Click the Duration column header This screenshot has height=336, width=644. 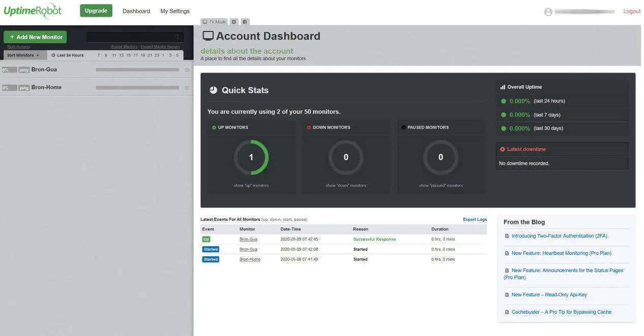pyautogui.click(x=440, y=229)
